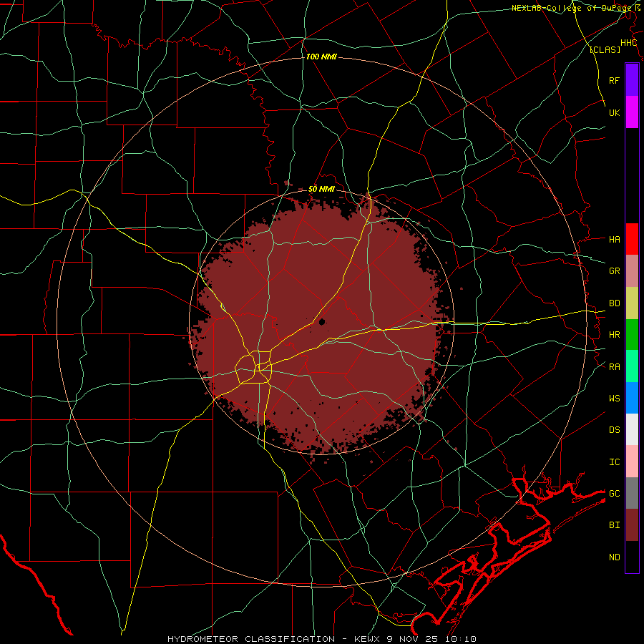Click the [CLAS] units label
The image size is (644, 644).
(605, 49)
